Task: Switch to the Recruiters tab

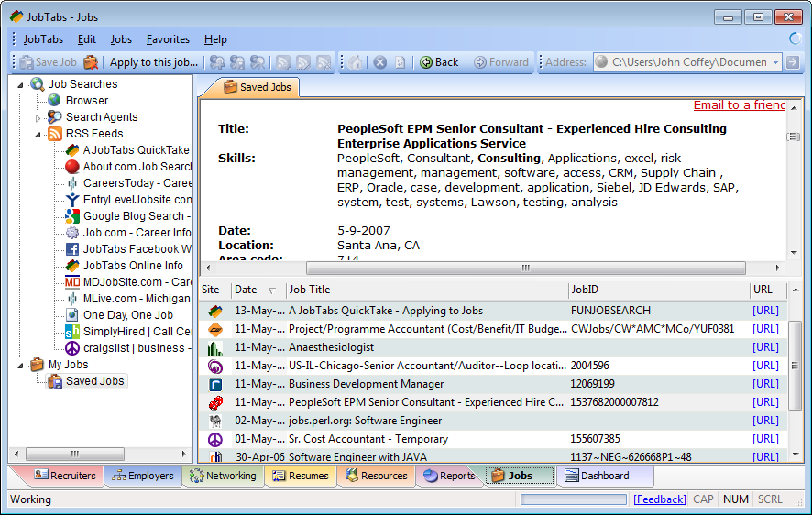Action: (64, 476)
